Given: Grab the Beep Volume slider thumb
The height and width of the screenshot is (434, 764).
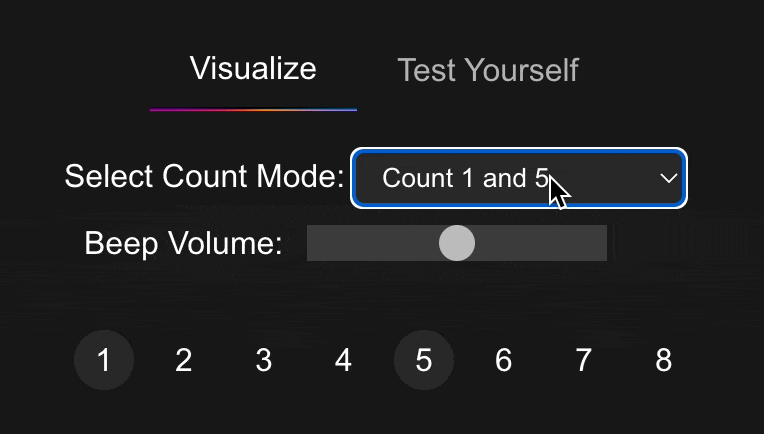Looking at the screenshot, I should [x=457, y=243].
